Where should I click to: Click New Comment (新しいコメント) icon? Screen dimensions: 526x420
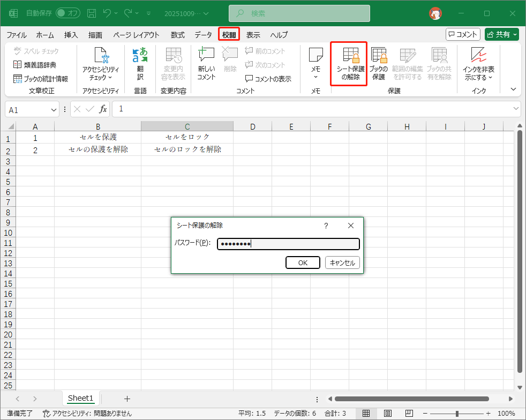click(x=206, y=63)
